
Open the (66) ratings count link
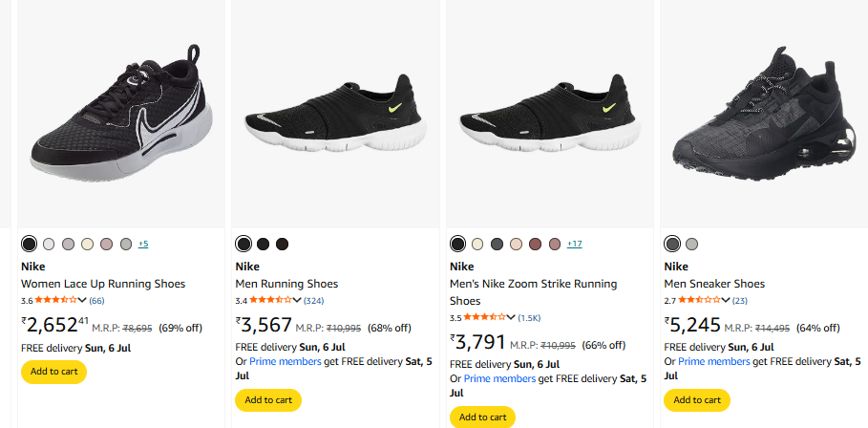tap(96, 300)
